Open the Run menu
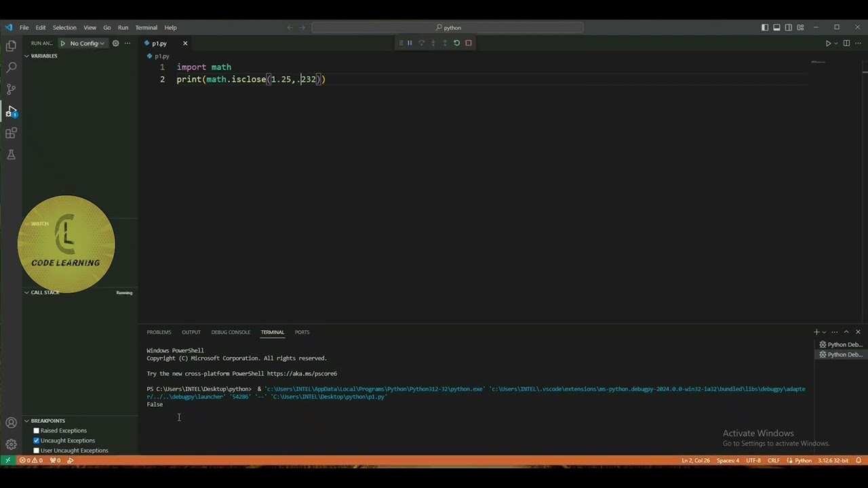Viewport: 868px width, 488px height. 123,28
